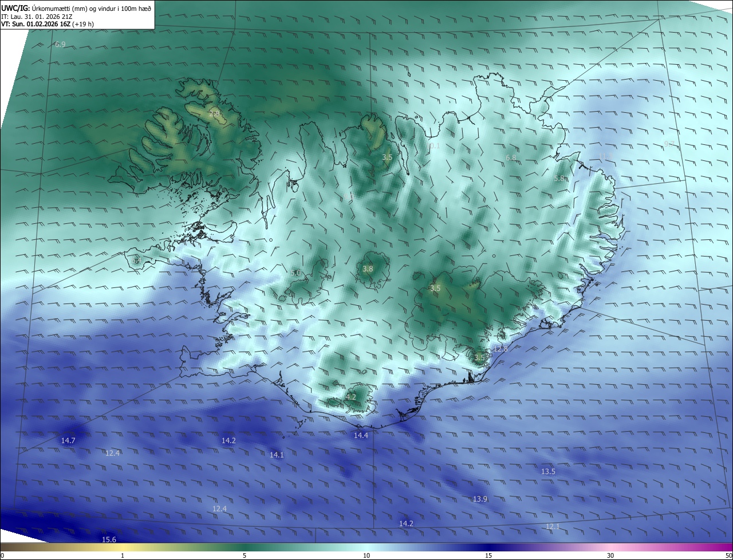
Task: Click the '10' label on the color scale
Action: tap(366, 555)
